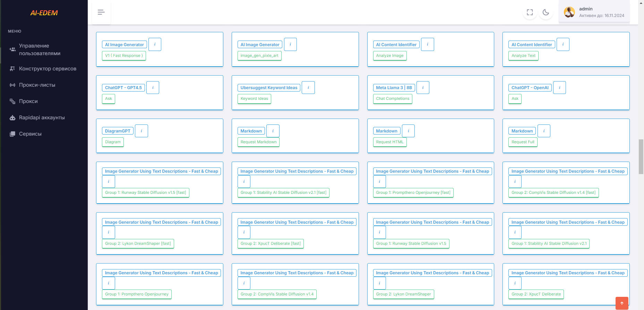Click the green Diagram endpoint tag
Screen dimensions: 644x310
point(113,142)
